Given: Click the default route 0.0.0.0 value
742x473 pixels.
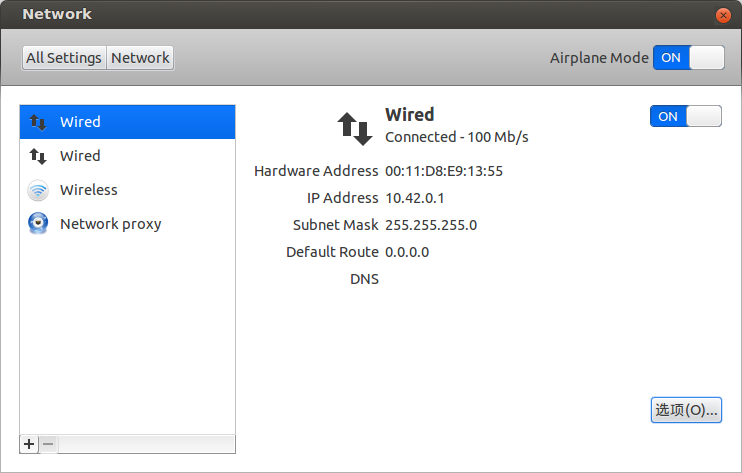Looking at the screenshot, I should tap(407, 252).
